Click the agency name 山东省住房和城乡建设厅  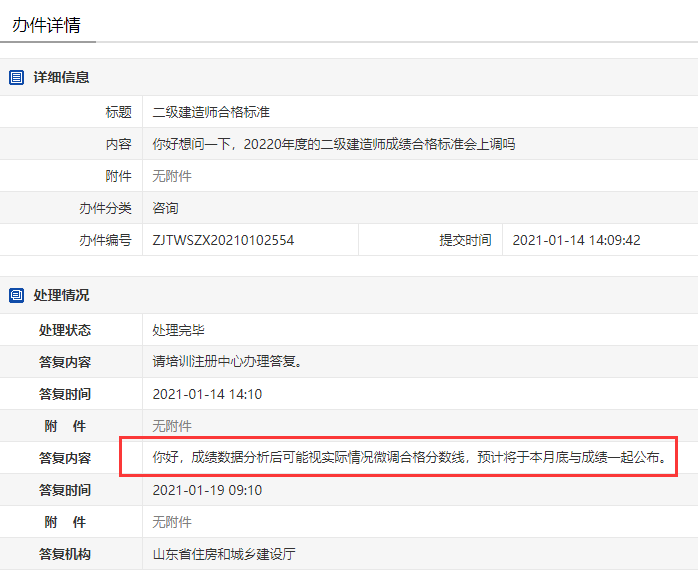(x=224, y=555)
